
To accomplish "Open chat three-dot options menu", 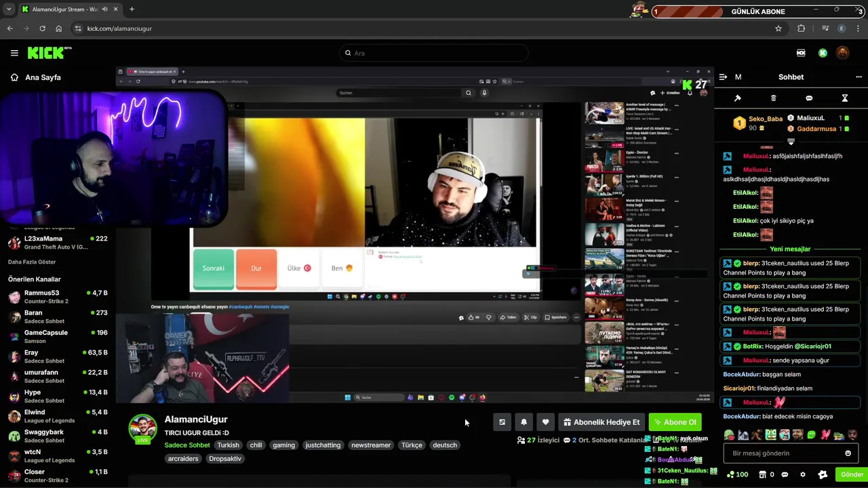I will point(859,77).
